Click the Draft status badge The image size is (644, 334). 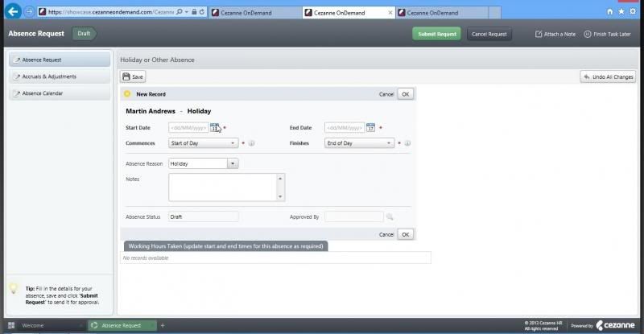84,34
